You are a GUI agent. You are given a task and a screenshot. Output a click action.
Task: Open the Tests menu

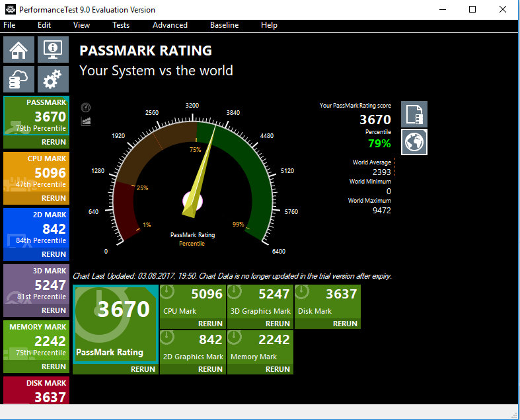pyautogui.click(x=121, y=25)
